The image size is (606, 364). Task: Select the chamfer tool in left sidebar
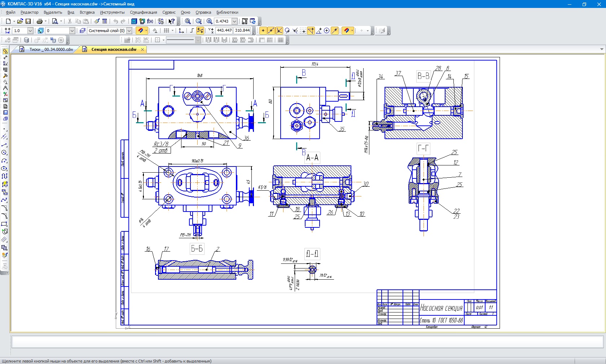click(4, 208)
